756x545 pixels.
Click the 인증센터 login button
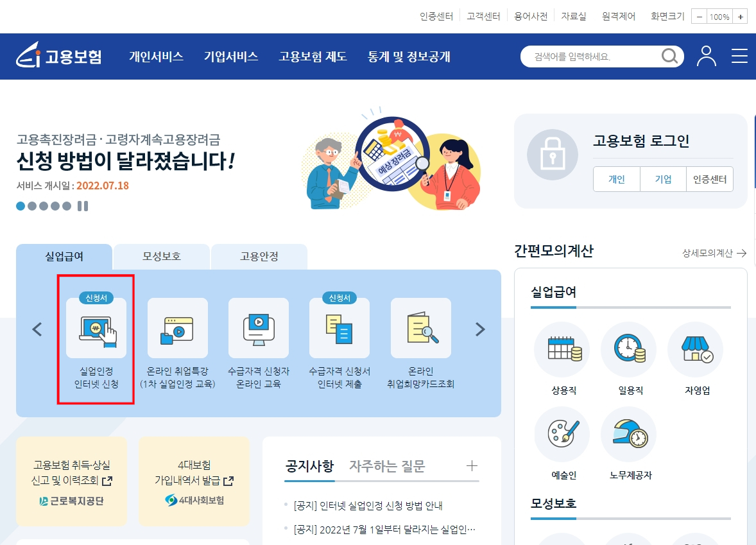click(710, 179)
